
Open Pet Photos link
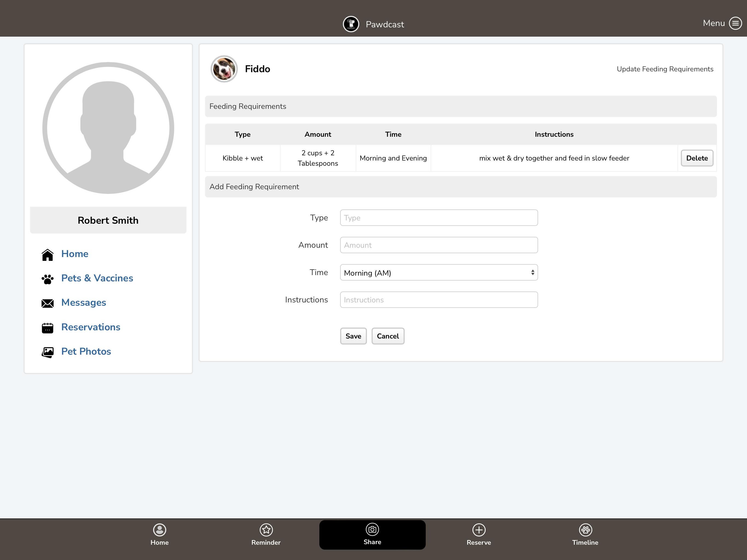tap(86, 351)
